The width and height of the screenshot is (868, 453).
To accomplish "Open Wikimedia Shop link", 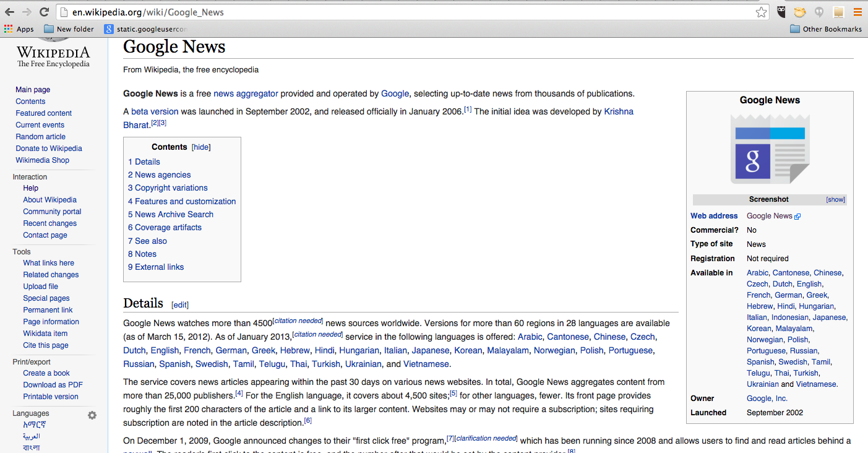I will pos(43,160).
